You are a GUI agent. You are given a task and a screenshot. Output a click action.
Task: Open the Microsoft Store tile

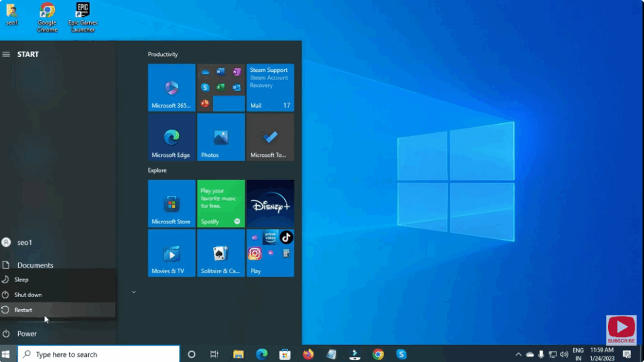[172, 203]
